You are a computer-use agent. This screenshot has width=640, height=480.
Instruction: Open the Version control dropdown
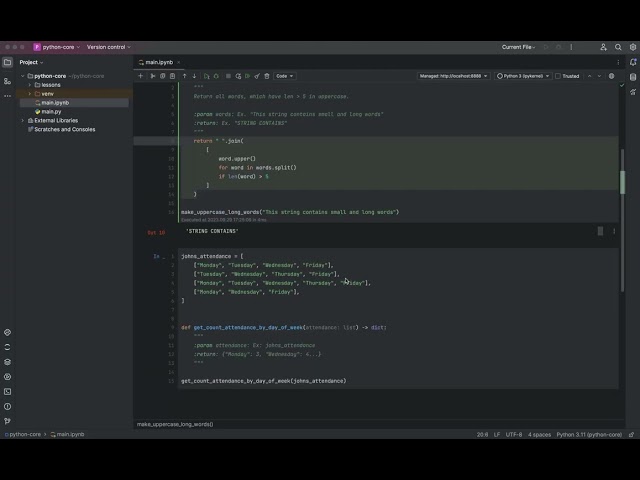tap(109, 47)
